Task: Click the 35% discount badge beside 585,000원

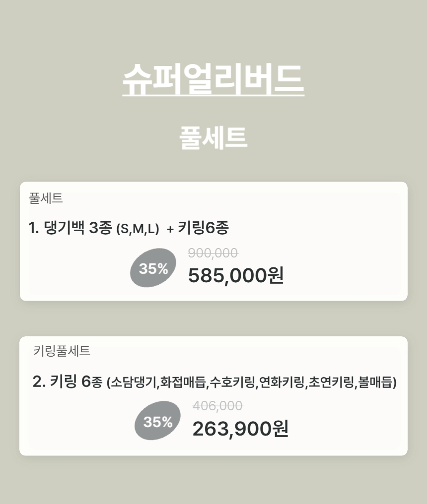Action: [x=153, y=268]
